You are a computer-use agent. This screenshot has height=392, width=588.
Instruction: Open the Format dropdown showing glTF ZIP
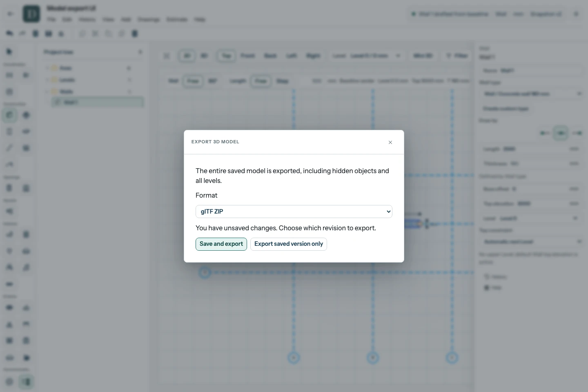point(294,212)
